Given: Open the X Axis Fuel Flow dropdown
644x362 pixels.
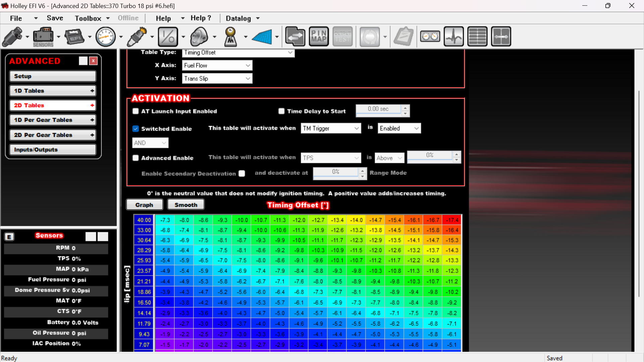Looking at the screenshot, I should [217, 65].
